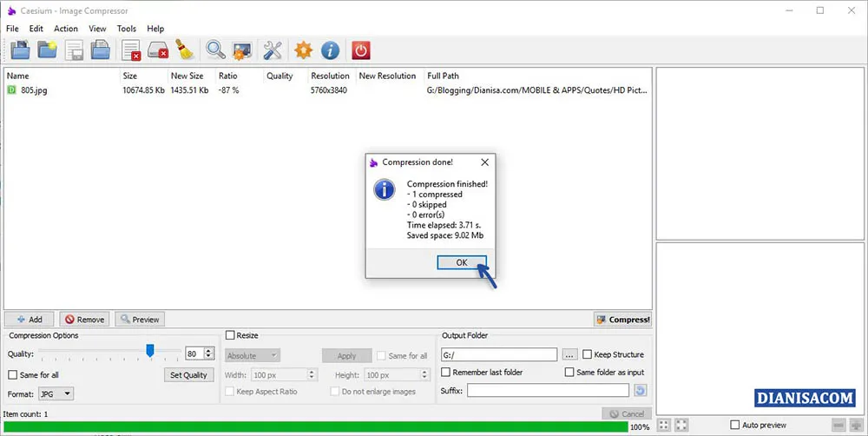
Task: Click the open pictures folder icon
Action: [19, 50]
